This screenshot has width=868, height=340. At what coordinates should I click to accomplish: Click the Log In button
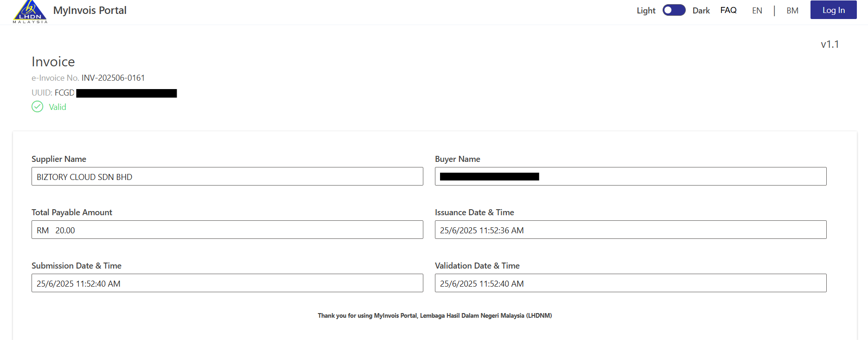pyautogui.click(x=834, y=10)
